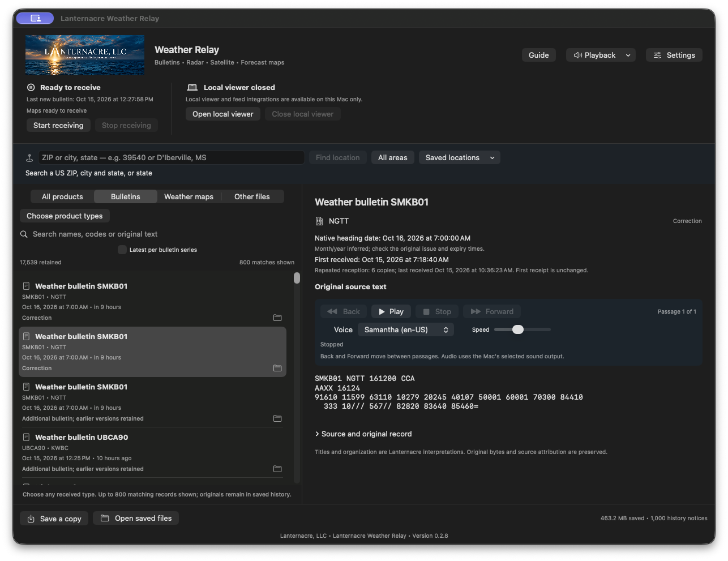
Task: Open the Guide
Action: pos(539,55)
